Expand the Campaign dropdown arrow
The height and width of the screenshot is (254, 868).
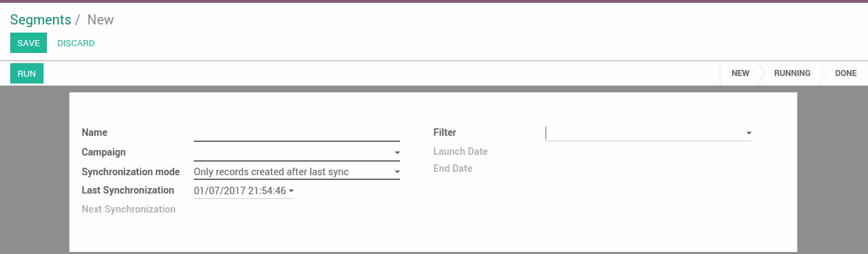(x=397, y=153)
